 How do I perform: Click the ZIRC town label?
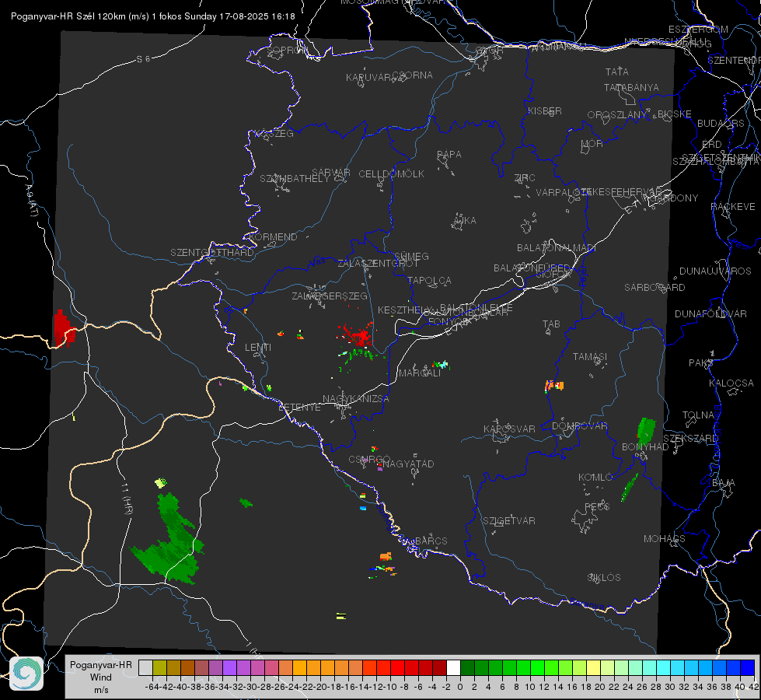coord(525,178)
